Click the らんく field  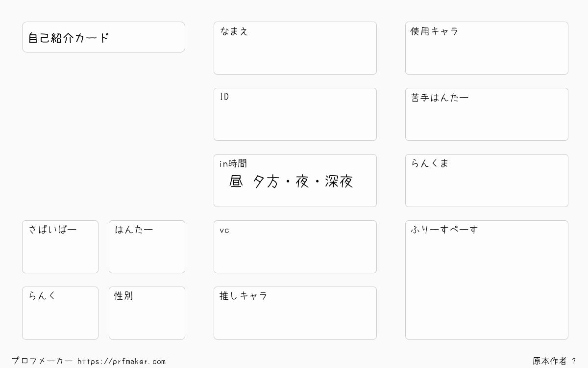(x=60, y=313)
